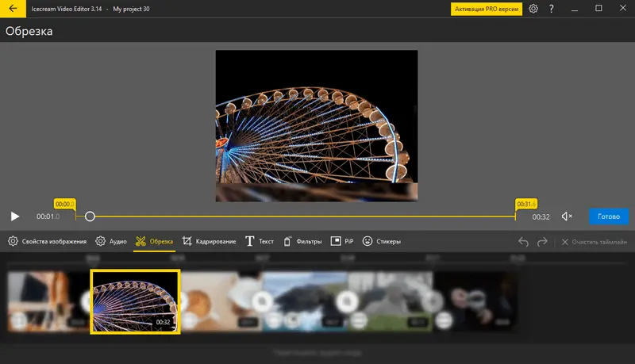635x364 pixels.
Task: Select the Обрезка scissors tool
Action: point(154,241)
